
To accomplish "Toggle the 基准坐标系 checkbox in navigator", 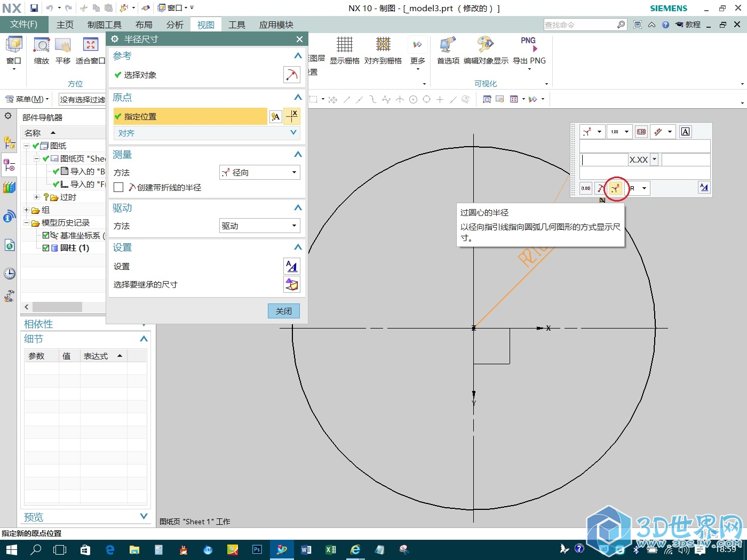I will (46, 235).
